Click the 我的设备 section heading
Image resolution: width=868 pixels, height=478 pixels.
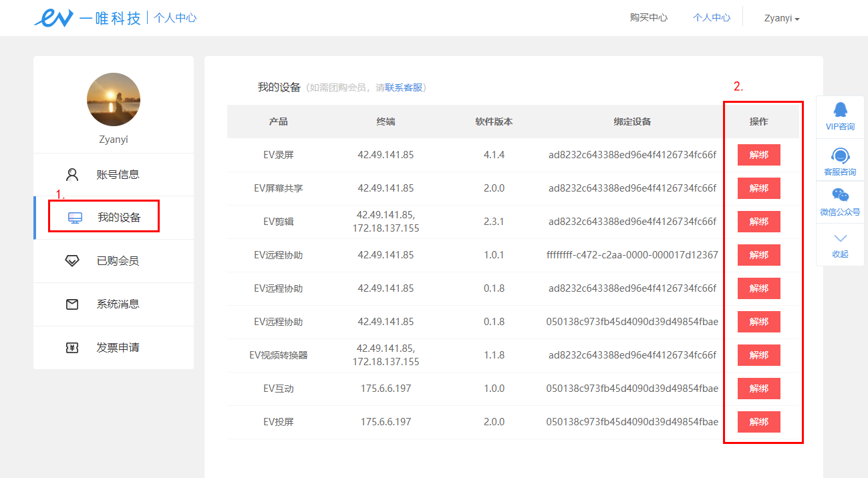pyautogui.click(x=279, y=87)
